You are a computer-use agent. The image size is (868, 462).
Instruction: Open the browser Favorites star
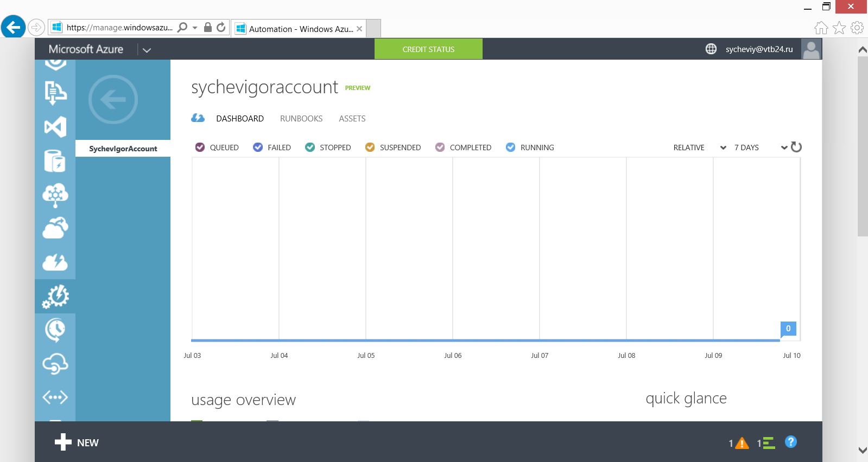839,28
